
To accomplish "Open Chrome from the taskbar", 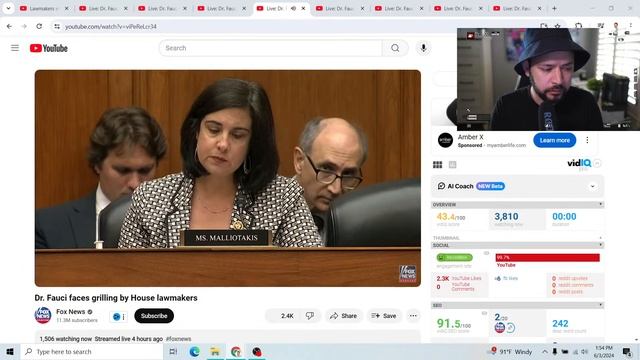I will point(236,351).
